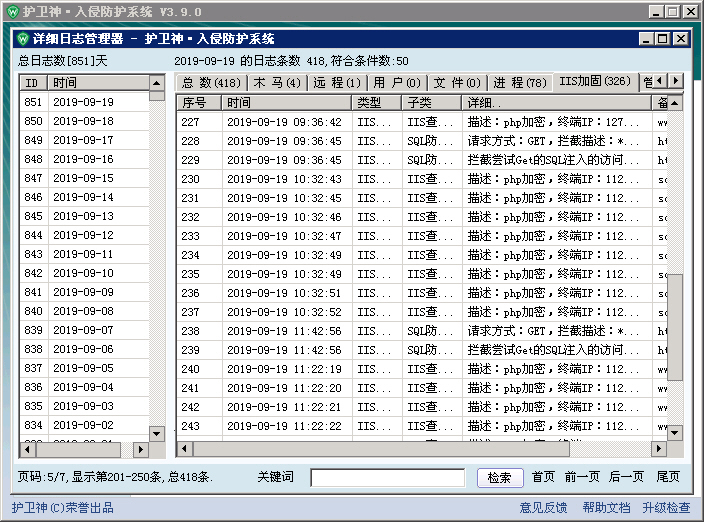The width and height of the screenshot is (704, 522).
Task: Click the 序号 column header
Action: tap(199, 103)
